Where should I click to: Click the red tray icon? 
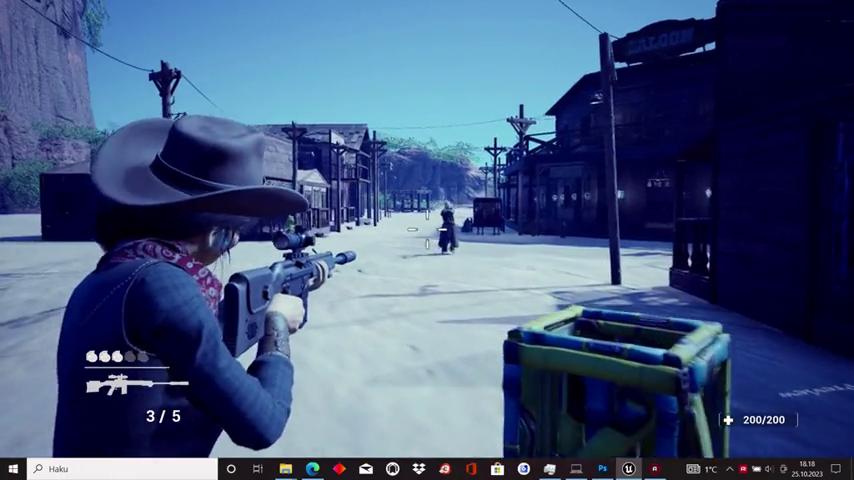pyautogui.click(x=743, y=469)
